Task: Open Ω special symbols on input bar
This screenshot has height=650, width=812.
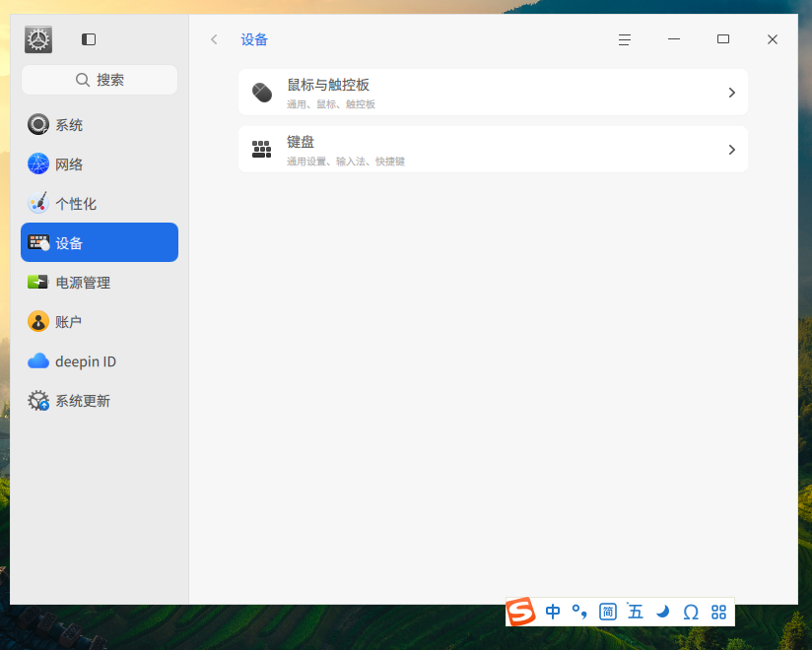Action: [691, 613]
